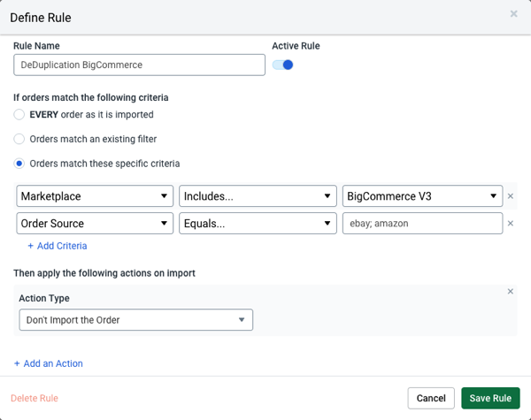Open the Order Source criteria dropdown
This screenshot has height=420, width=531.
pyautogui.click(x=95, y=224)
